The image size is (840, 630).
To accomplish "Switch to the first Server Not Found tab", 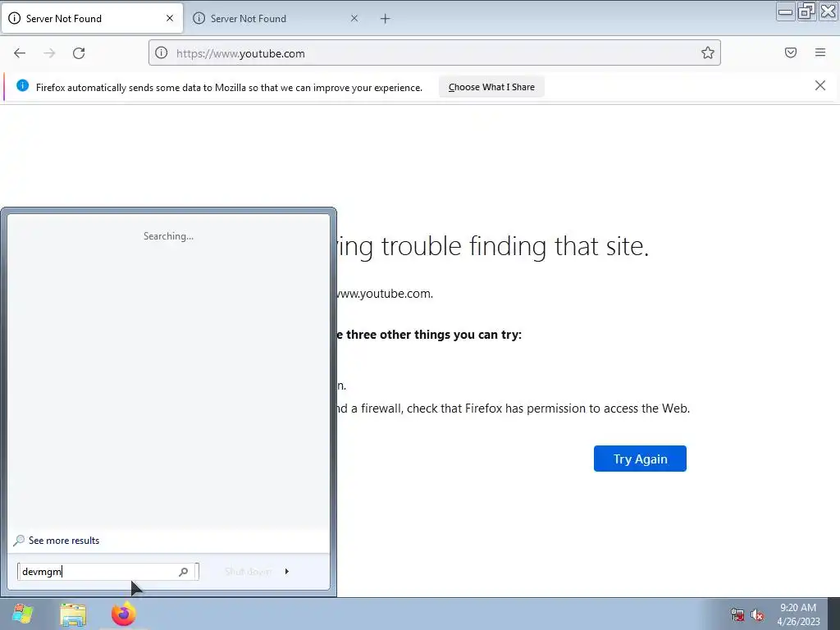I will 92,18.
